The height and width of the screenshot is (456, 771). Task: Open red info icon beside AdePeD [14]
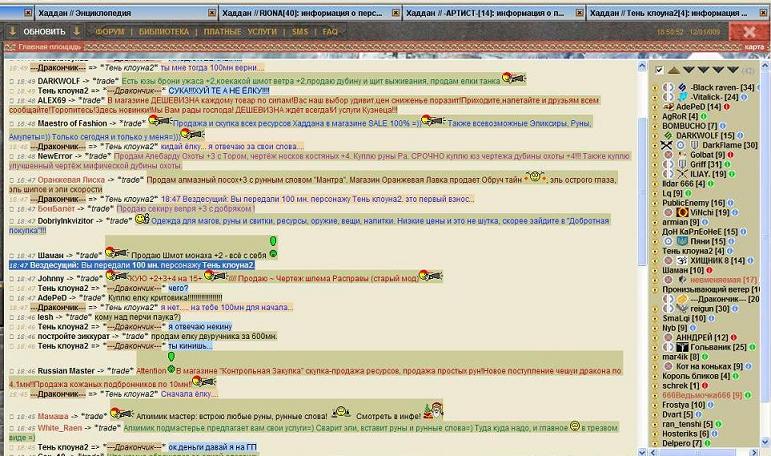point(727,106)
